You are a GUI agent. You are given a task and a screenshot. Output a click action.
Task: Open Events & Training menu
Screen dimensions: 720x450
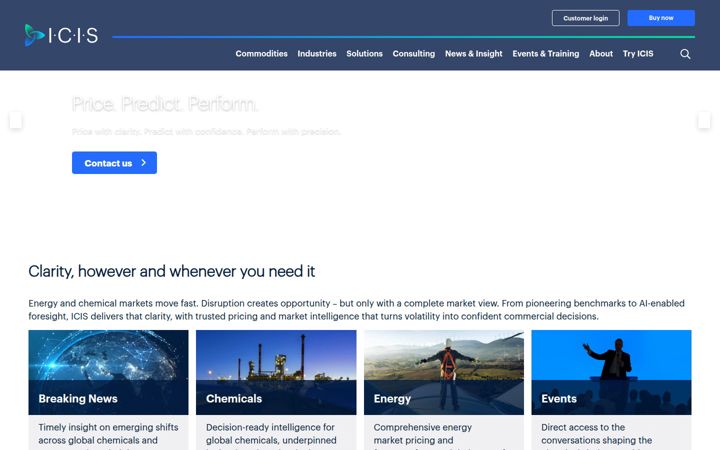pyautogui.click(x=546, y=54)
